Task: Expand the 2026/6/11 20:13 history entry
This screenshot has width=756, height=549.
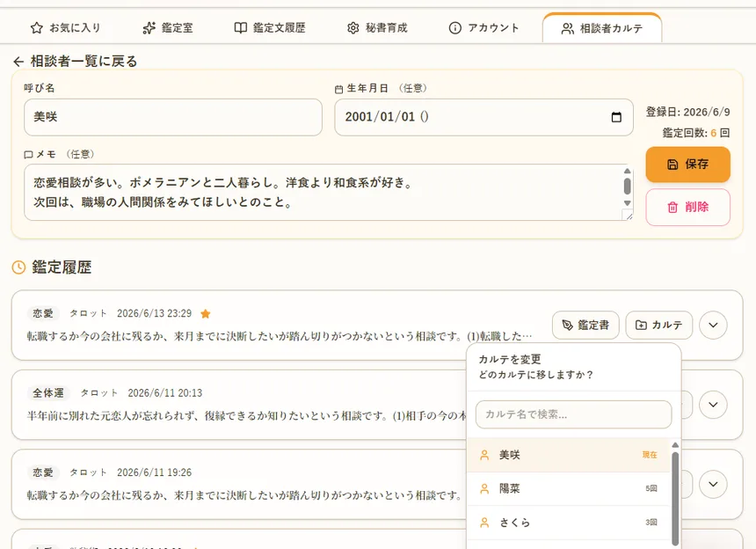Action: (713, 405)
